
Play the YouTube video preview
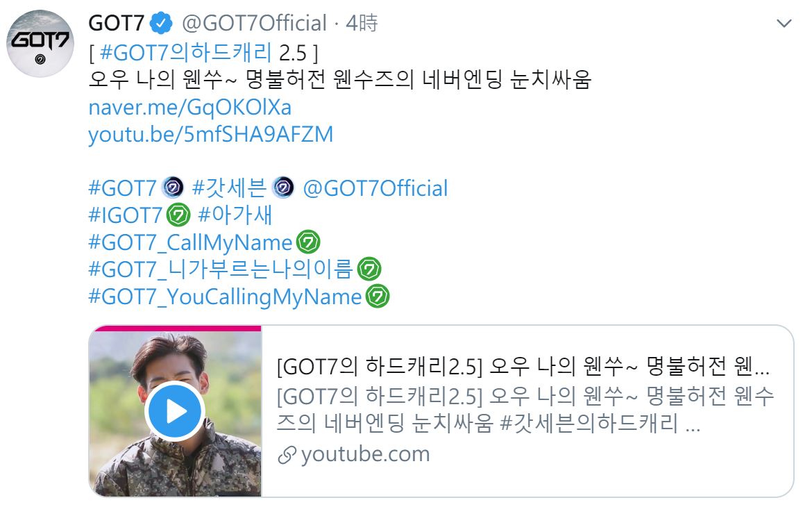[x=174, y=411]
